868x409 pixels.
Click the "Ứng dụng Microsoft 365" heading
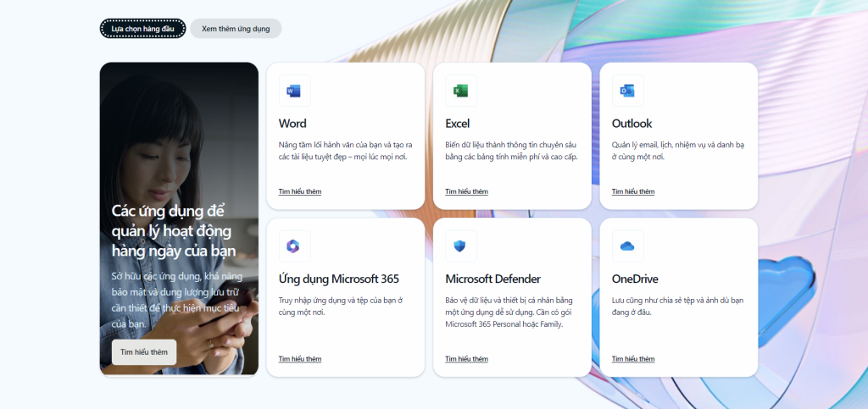(x=339, y=279)
